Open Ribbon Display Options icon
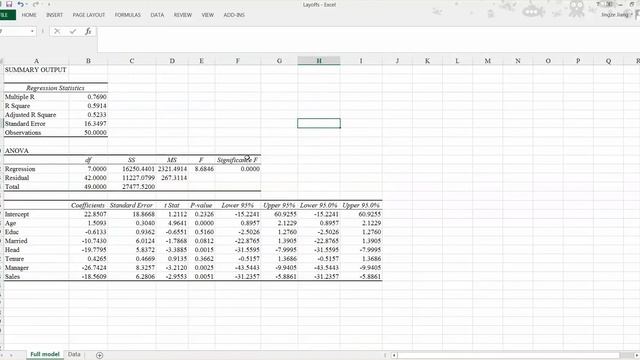This screenshot has height=360, width=640. [609, 4]
